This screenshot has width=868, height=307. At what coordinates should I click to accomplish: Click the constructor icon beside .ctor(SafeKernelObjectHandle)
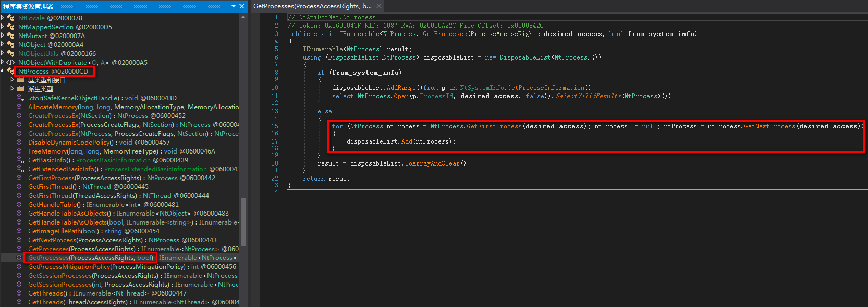point(20,98)
